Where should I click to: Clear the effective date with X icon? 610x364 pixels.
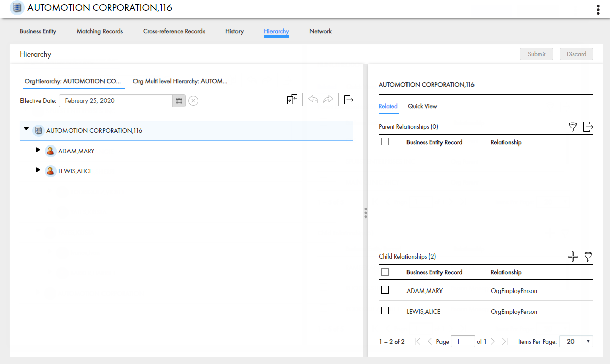193,101
